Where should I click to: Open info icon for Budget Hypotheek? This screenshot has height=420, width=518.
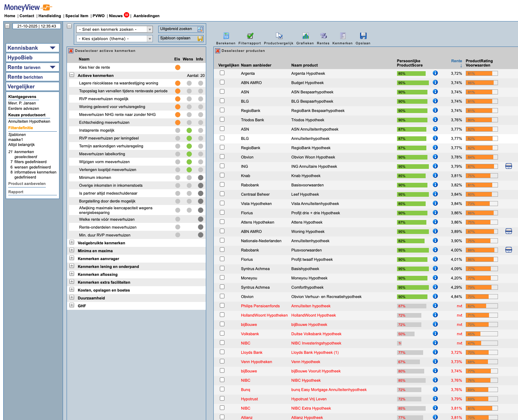(435, 82)
